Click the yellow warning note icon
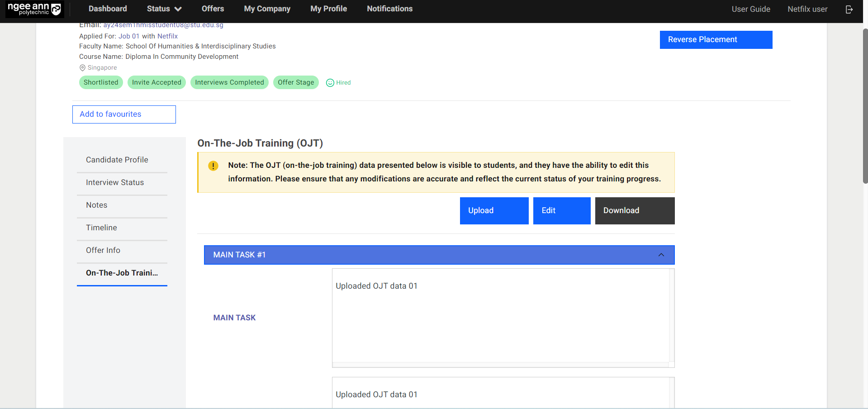The width and height of the screenshot is (868, 409). [213, 166]
